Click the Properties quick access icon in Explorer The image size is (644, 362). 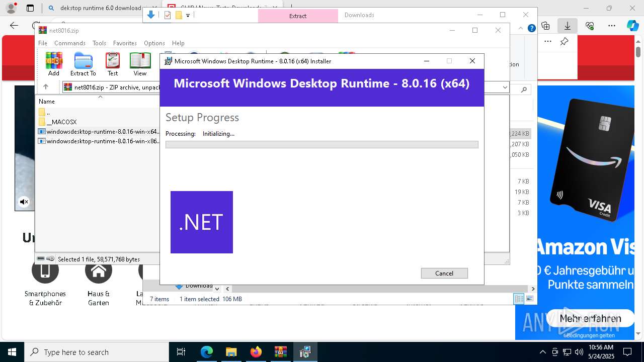point(168,15)
